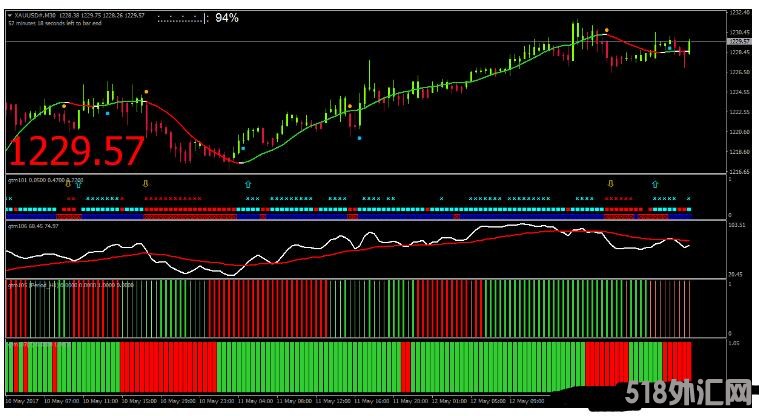Click the orange down arrow near price peak, right side

(610, 184)
